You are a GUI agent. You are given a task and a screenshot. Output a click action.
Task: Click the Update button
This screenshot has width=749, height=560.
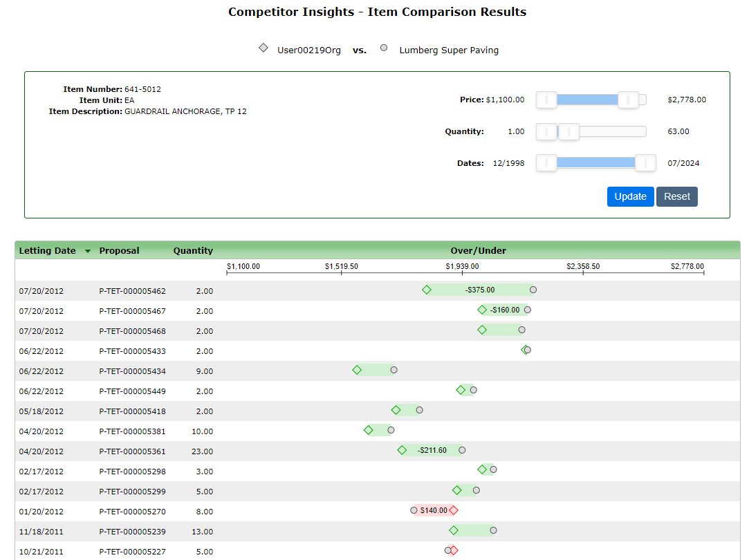630,196
